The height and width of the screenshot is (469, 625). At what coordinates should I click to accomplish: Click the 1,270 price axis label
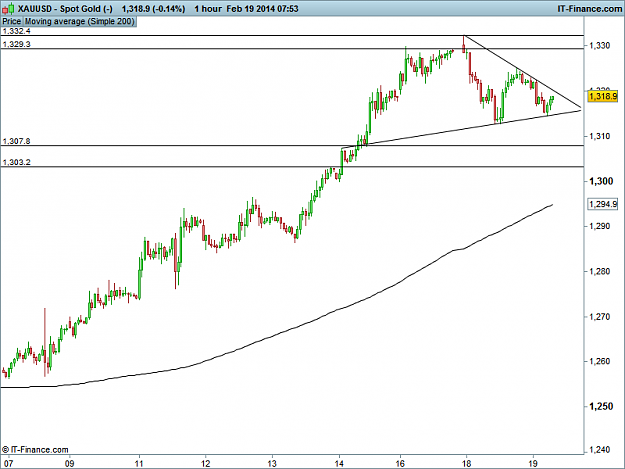[x=600, y=317]
